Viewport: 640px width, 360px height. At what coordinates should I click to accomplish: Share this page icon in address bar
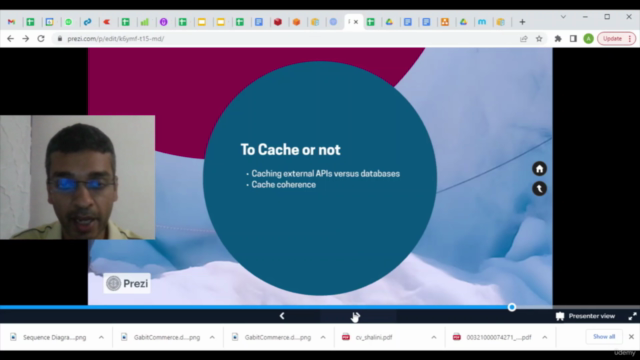(x=524, y=39)
